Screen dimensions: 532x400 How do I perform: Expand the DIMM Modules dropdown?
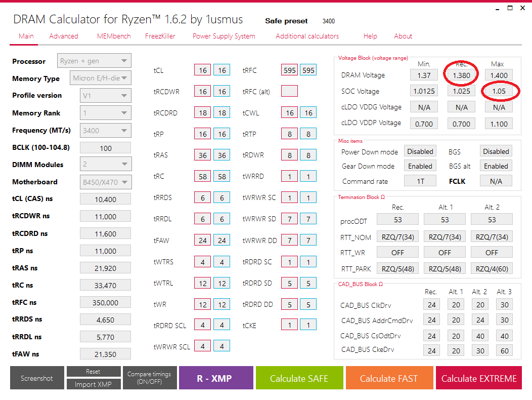pyautogui.click(x=106, y=164)
